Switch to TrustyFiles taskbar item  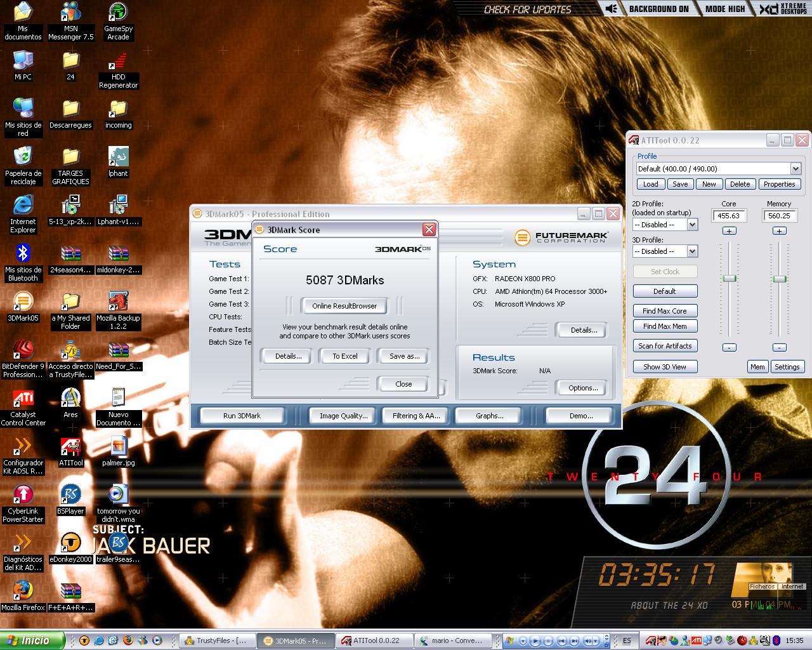[x=218, y=640]
